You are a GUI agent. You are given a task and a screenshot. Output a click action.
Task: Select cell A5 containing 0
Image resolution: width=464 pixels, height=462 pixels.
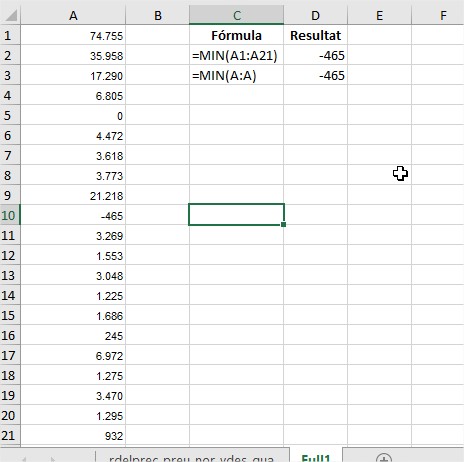(73, 115)
